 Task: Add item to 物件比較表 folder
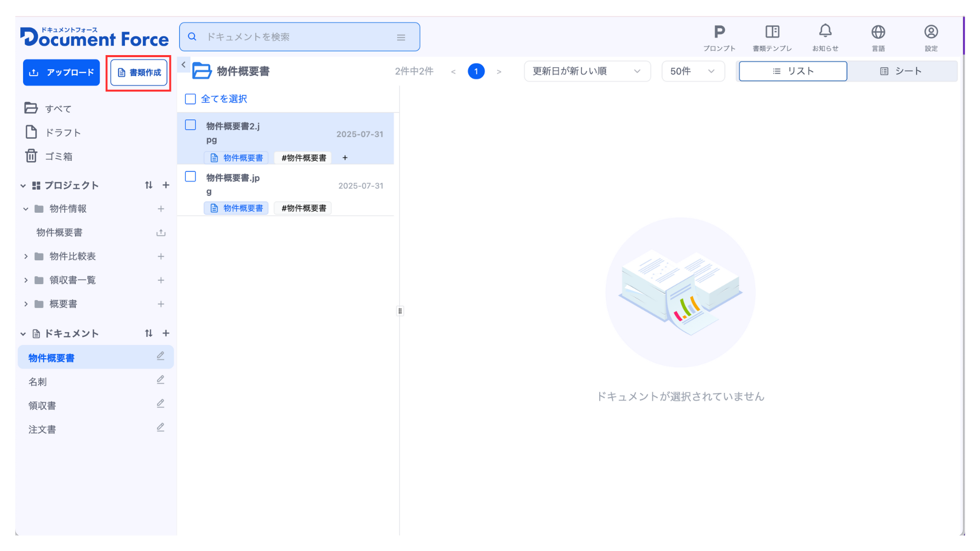click(x=161, y=257)
